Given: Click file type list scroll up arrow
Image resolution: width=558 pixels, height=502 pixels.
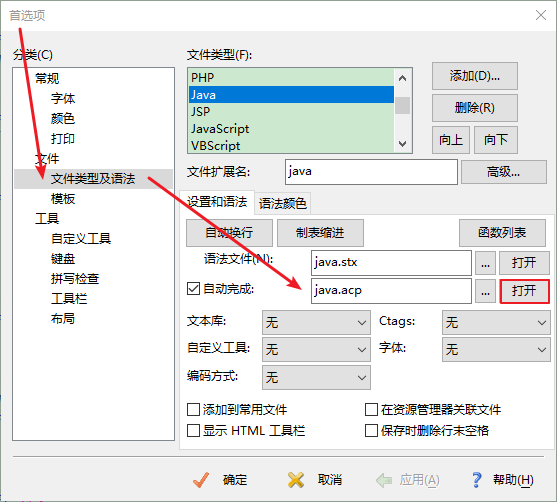Looking at the screenshot, I should (x=402, y=78).
